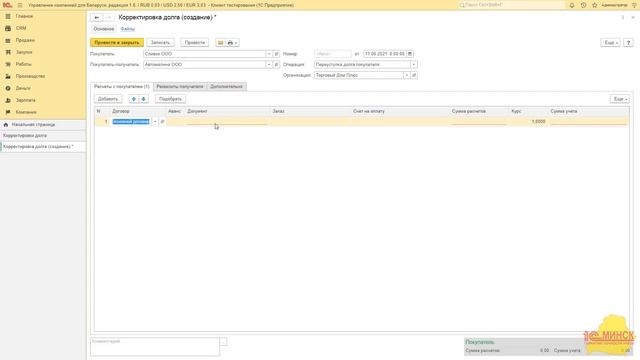This screenshot has height=360, width=640.
Task: Open the print dropdown icon
Action: click(232, 42)
